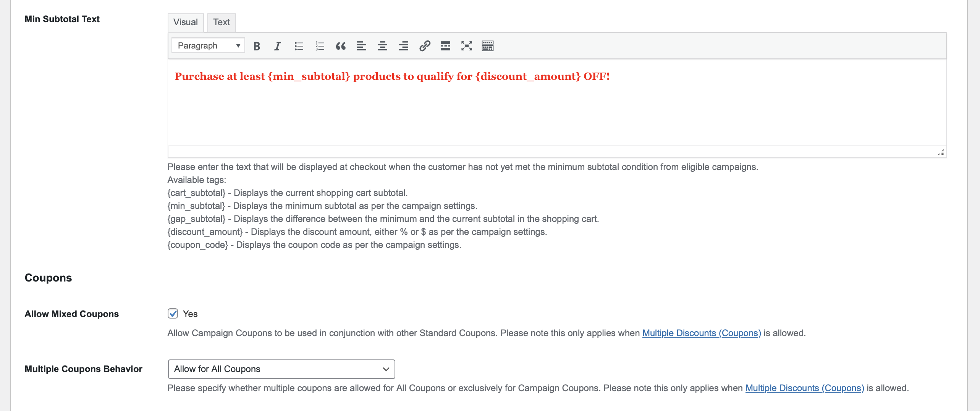Screen dimensions: 980x411
Task: Click the {cart_subtotal} tag description line
Action: pyautogui.click(x=288, y=193)
